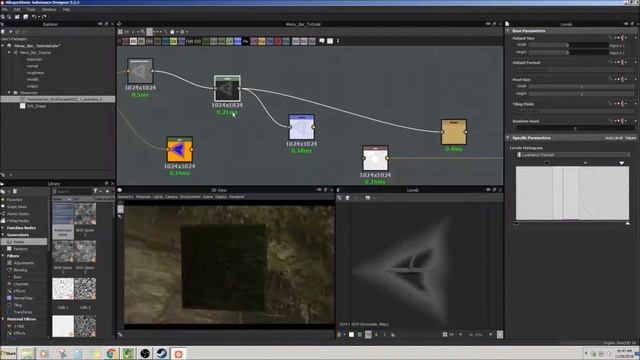640x360 pixels.
Task: Open the Help menu
Action: pos(66,9)
